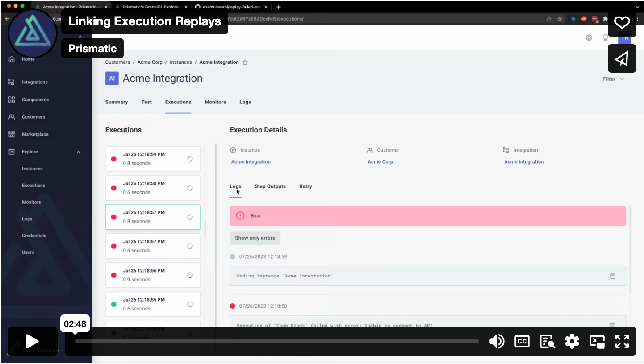Select the Logs tab in Execution Details

(235, 186)
